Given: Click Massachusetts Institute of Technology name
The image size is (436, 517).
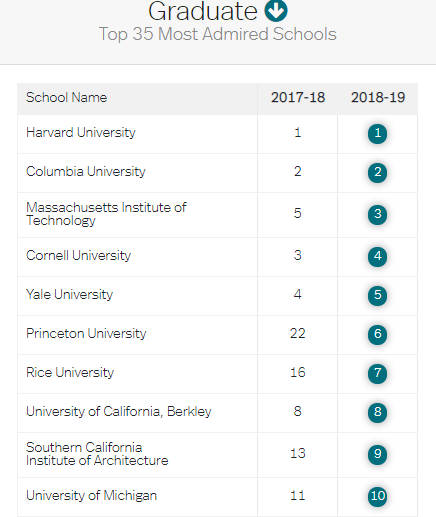Looking at the screenshot, I should tap(106, 214).
